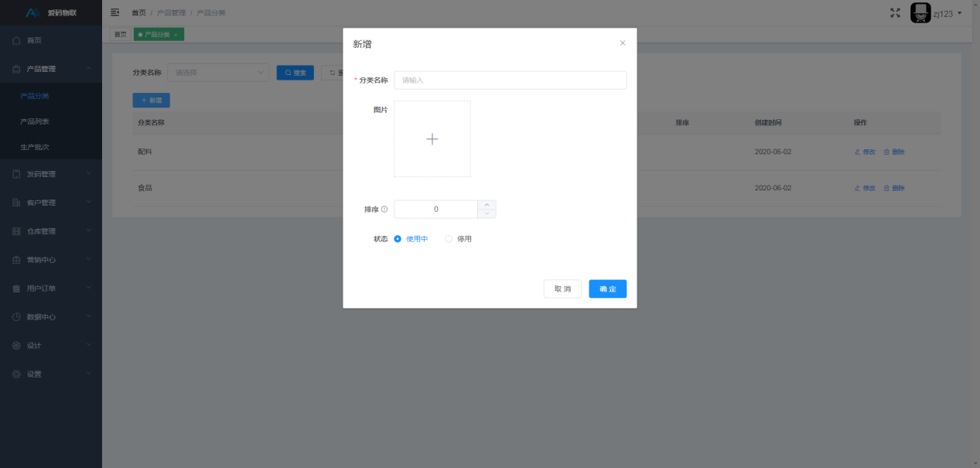Close the 产品分类 tab with its x

176,35
